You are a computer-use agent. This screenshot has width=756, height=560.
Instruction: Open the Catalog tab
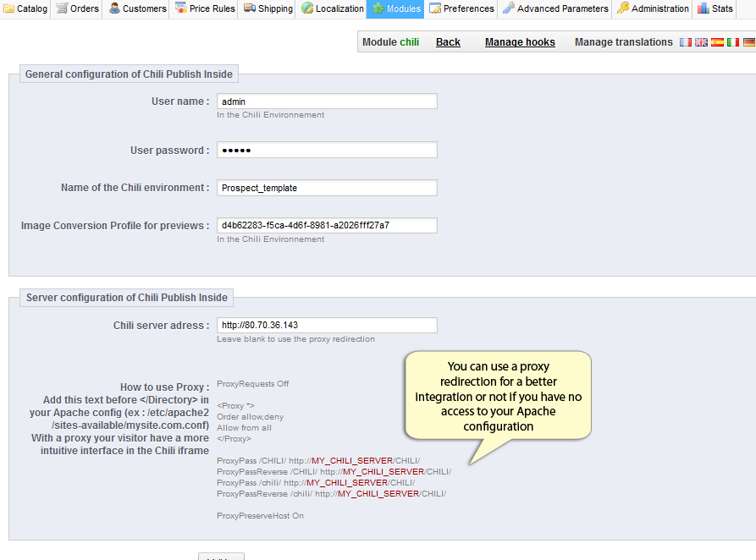pos(25,8)
